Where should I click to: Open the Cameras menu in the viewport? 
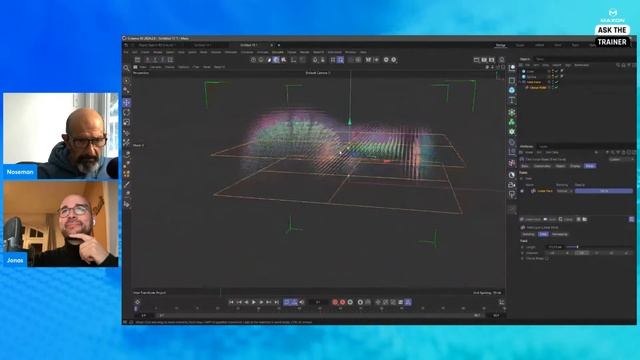click(156, 67)
